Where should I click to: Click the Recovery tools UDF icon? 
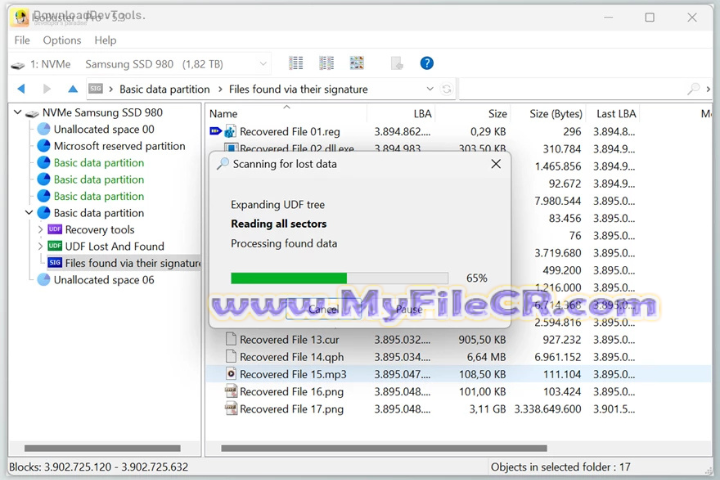[x=55, y=229]
